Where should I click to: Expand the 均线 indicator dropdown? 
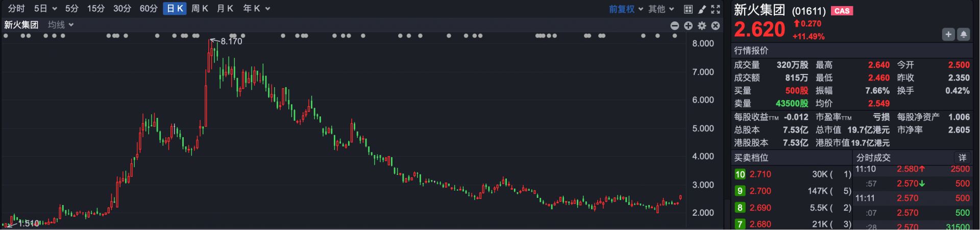click(x=61, y=24)
